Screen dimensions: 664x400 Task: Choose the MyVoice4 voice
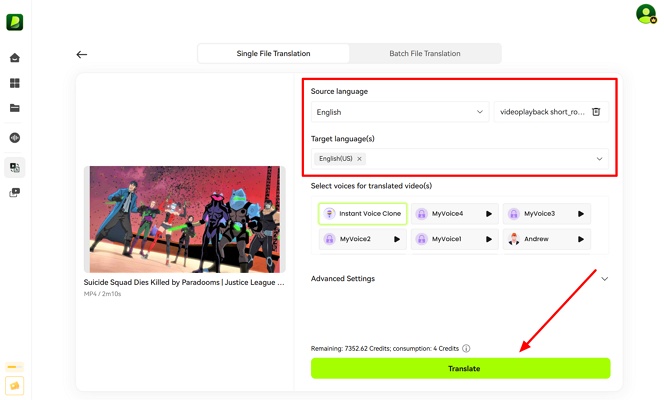pos(454,214)
